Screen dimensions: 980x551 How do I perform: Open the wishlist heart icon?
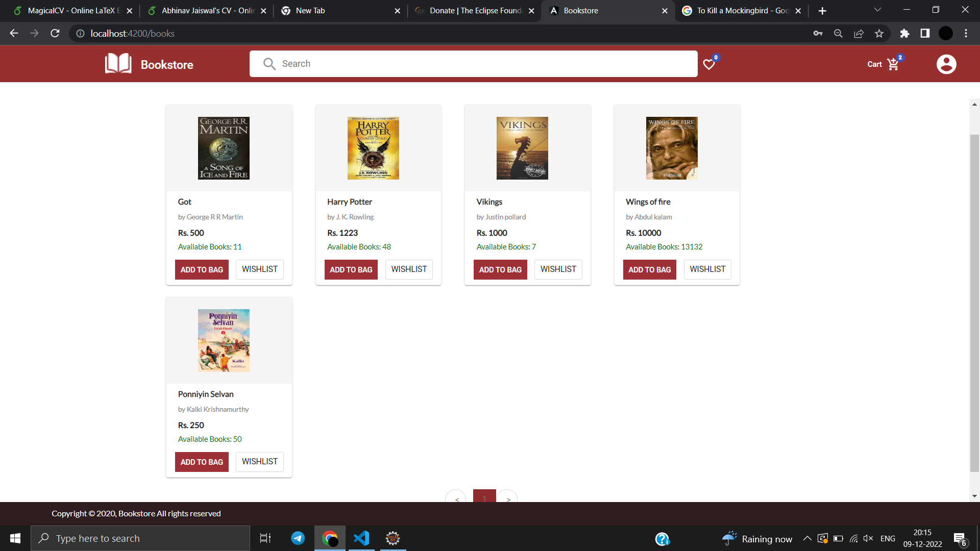(x=709, y=64)
